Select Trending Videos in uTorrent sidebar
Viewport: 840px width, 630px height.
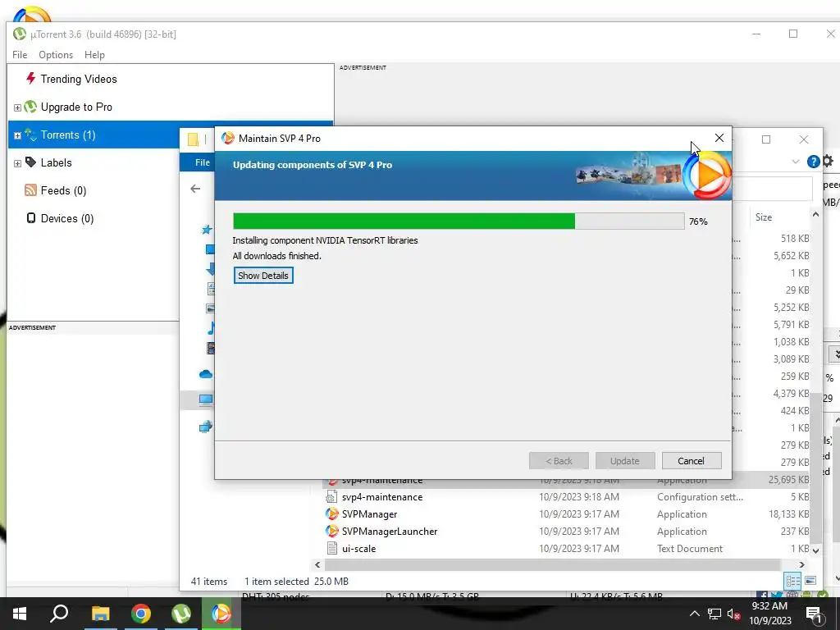[x=79, y=79]
